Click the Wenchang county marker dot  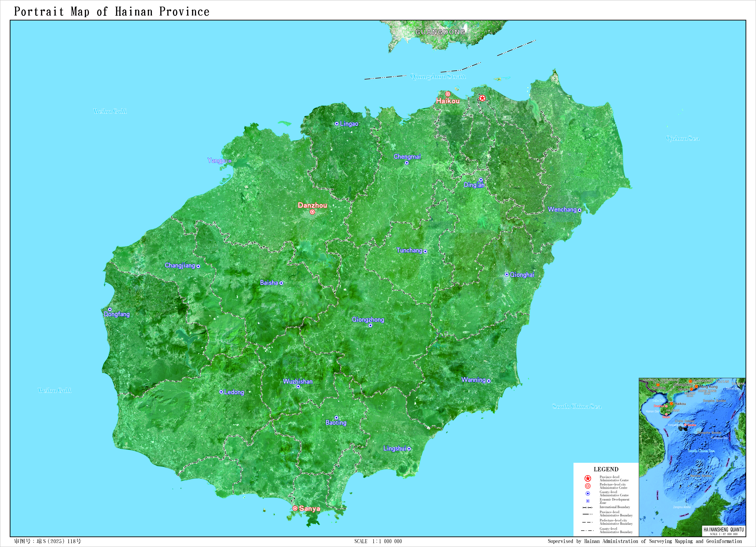[x=579, y=210]
